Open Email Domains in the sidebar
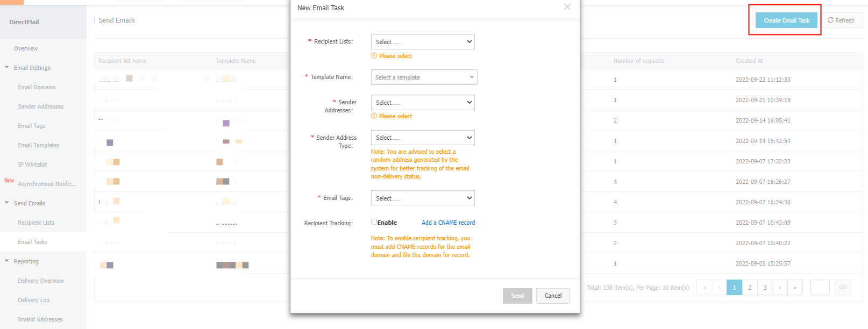 (x=37, y=87)
